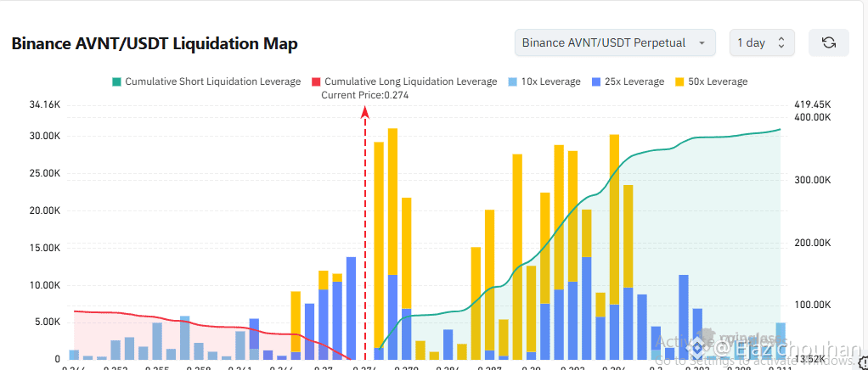Toggle the 50x Leverage legend item
This screenshot has height=370, width=868.
click(711, 81)
